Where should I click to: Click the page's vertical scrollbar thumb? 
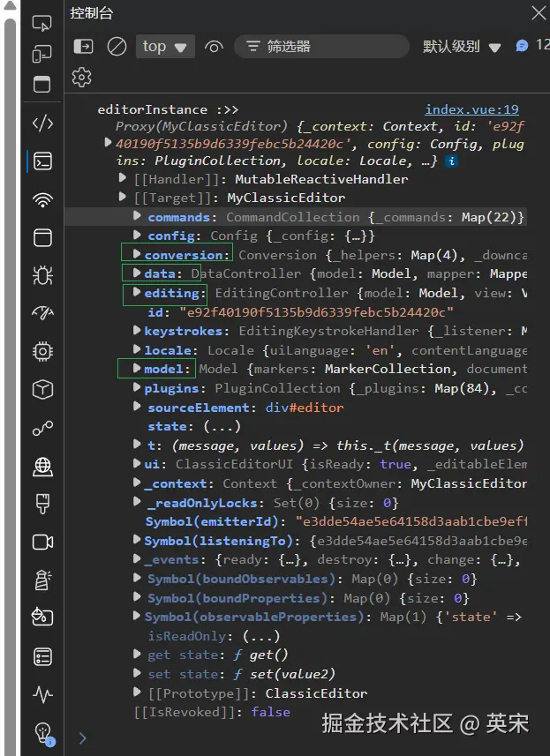click(10, 385)
